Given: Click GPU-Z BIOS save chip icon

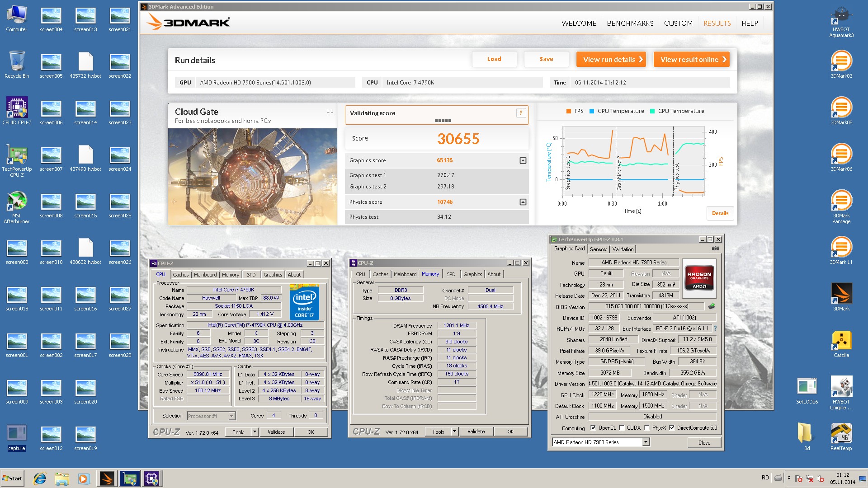Looking at the screenshot, I should click(x=712, y=306).
